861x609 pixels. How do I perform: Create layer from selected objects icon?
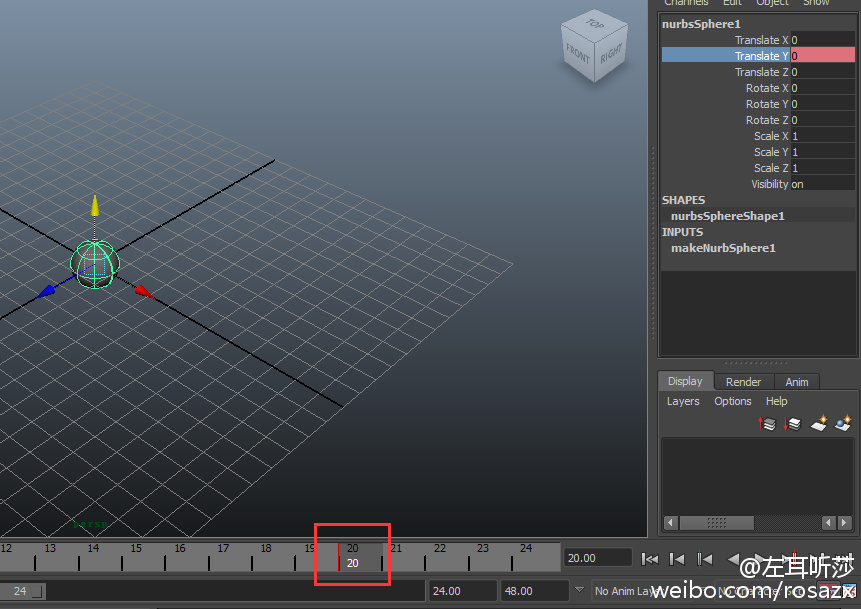(x=843, y=423)
